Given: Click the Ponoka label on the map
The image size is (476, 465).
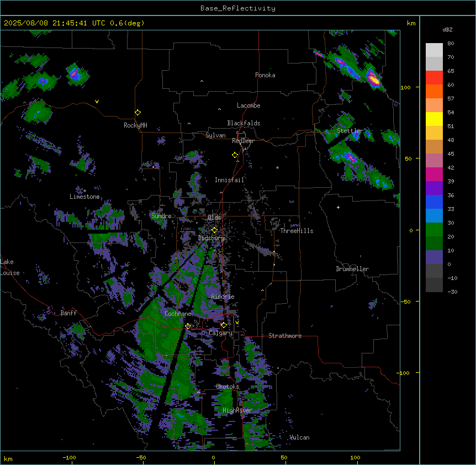Looking at the screenshot, I should click(265, 75).
